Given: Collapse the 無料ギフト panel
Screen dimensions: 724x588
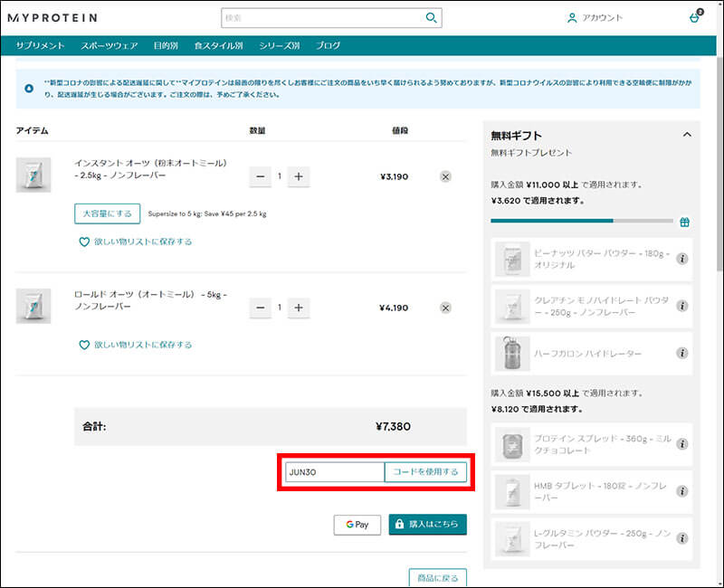Looking at the screenshot, I should pos(687,135).
